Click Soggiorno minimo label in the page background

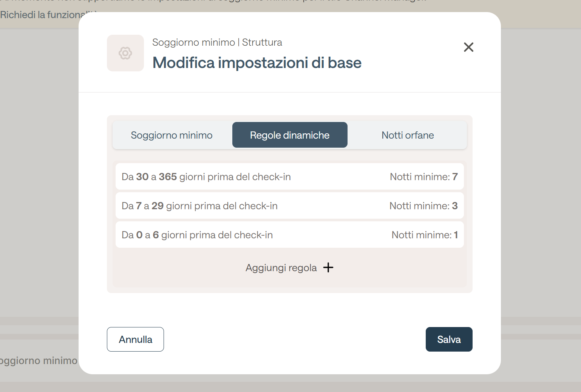pyautogui.click(x=39, y=361)
